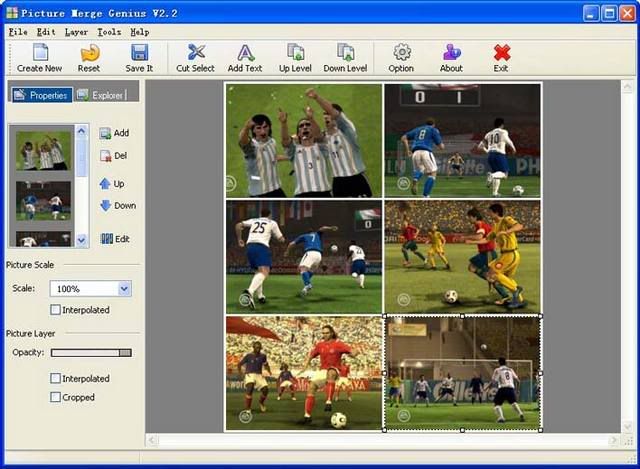This screenshot has height=469, width=640.
Task: Select the Argentina players celebrating image
Action: (x=304, y=141)
